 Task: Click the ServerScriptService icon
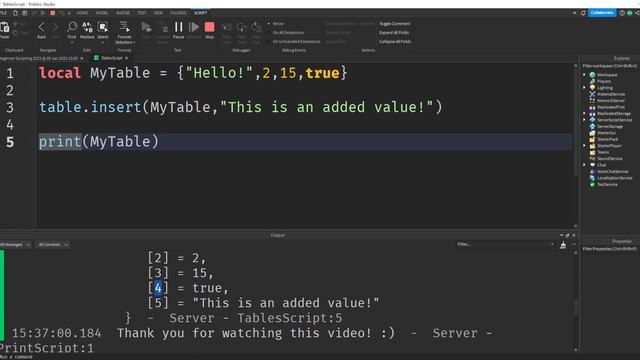point(592,120)
